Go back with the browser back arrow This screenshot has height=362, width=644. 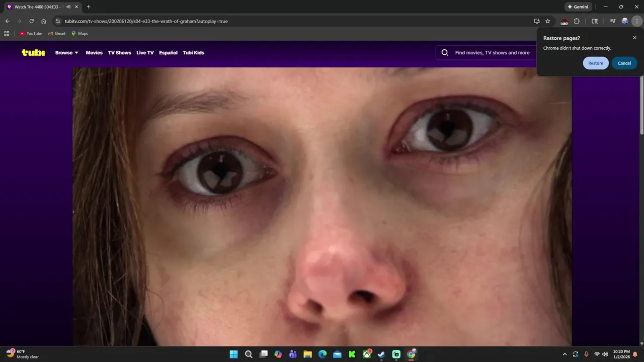[7, 21]
